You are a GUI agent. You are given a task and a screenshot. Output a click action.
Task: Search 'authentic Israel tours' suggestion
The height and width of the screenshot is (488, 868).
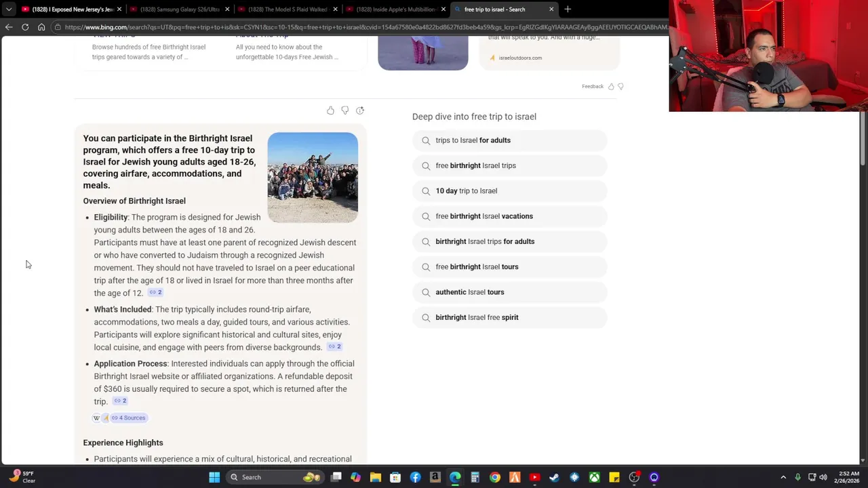click(x=509, y=292)
